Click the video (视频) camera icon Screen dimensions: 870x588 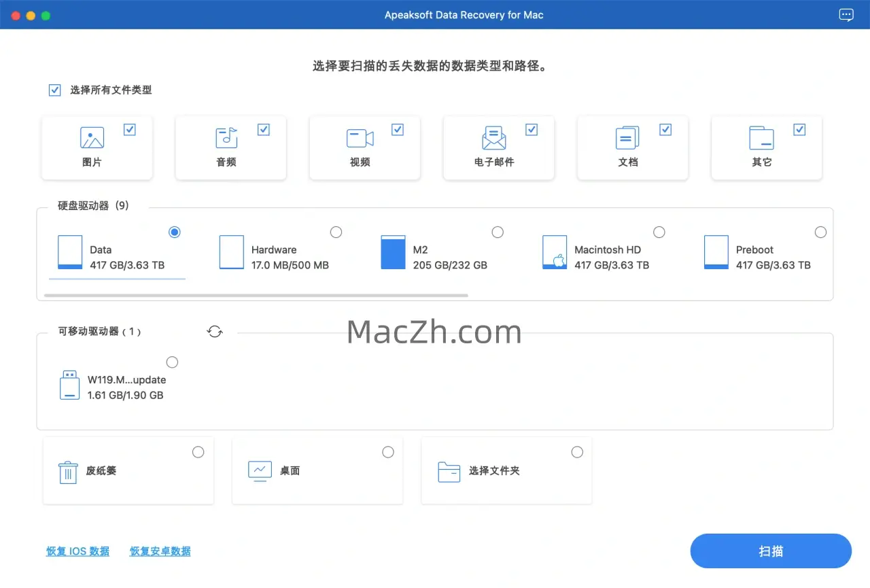coord(360,138)
